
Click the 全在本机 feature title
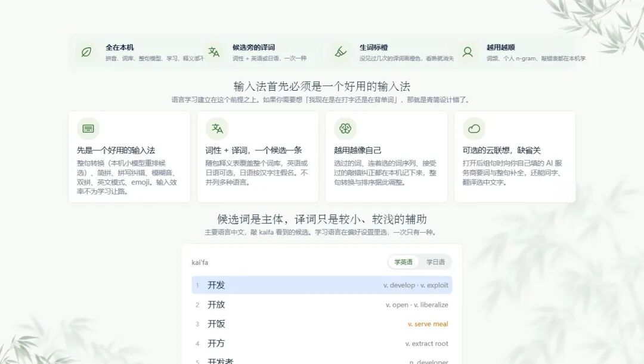point(119,47)
